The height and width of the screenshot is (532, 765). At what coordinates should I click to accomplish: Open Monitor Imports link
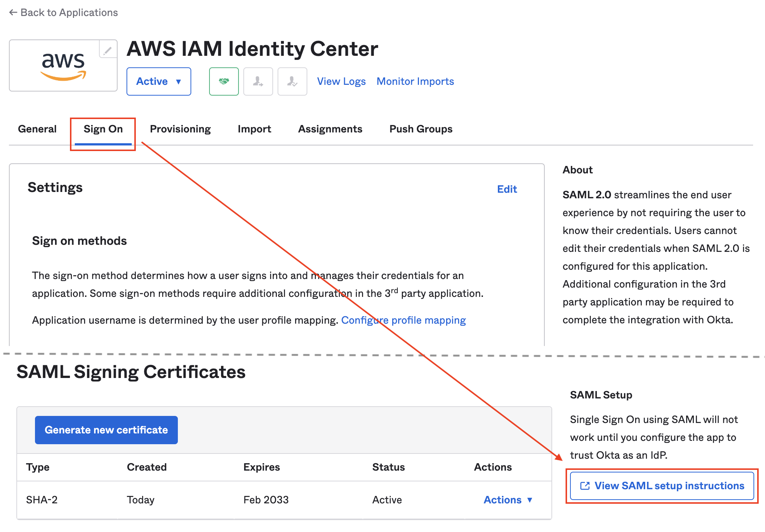[415, 81]
